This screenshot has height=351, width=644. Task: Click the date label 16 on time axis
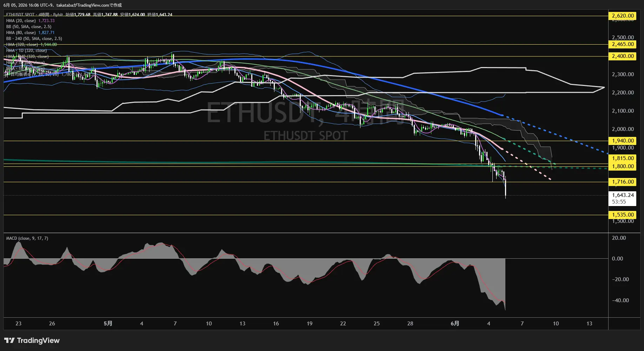coord(276,324)
